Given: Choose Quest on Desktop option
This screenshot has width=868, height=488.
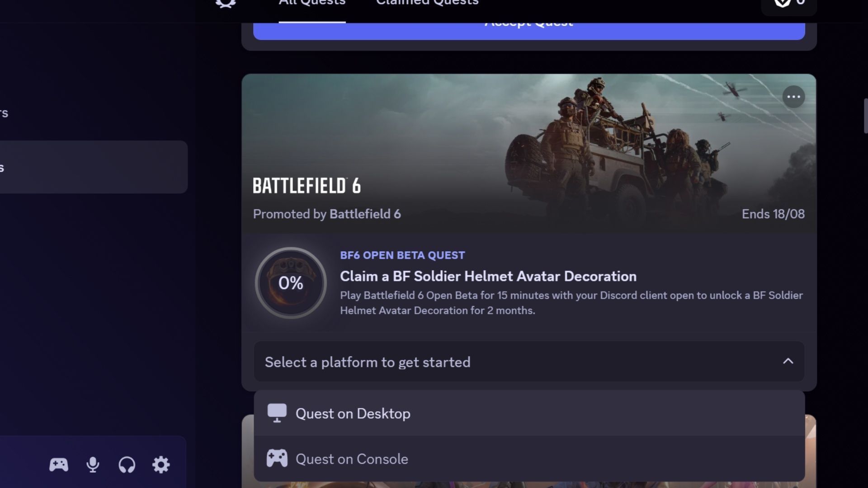Looking at the screenshot, I should tap(529, 413).
